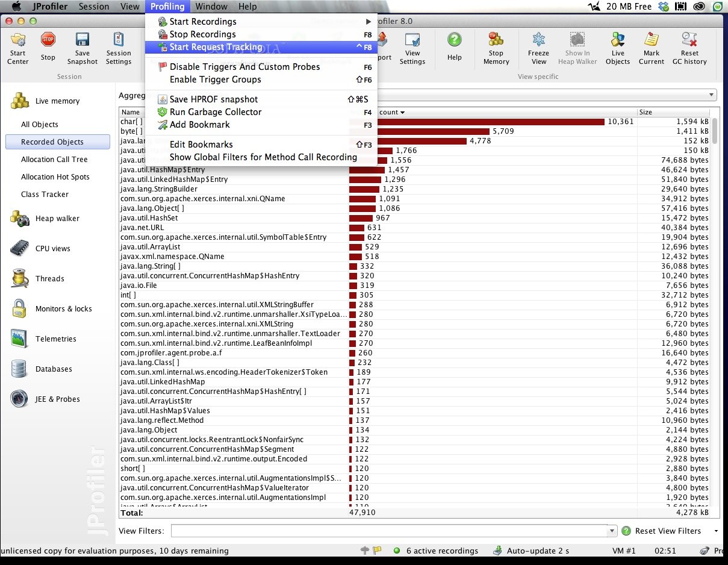This screenshot has width=728, height=565.
Task: Open the Live memory section icon
Action: click(20, 101)
